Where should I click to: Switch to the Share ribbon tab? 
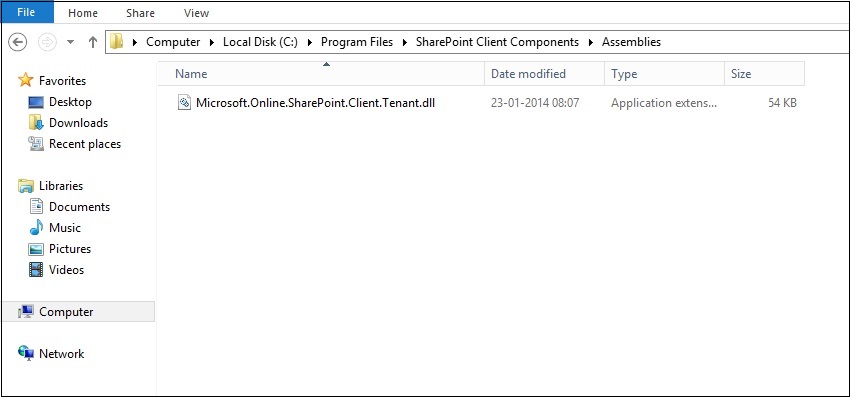[140, 13]
